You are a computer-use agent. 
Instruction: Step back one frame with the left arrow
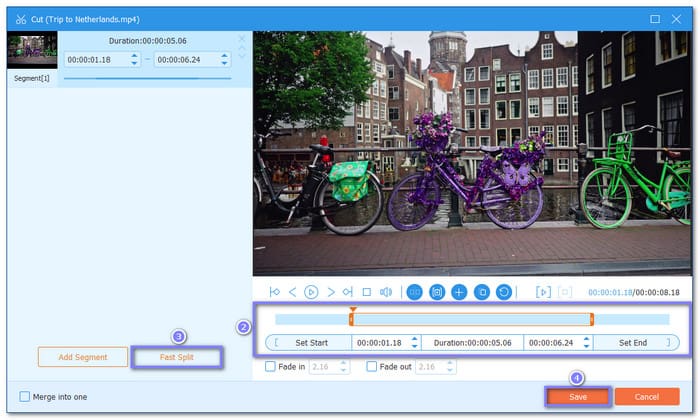pyautogui.click(x=292, y=292)
